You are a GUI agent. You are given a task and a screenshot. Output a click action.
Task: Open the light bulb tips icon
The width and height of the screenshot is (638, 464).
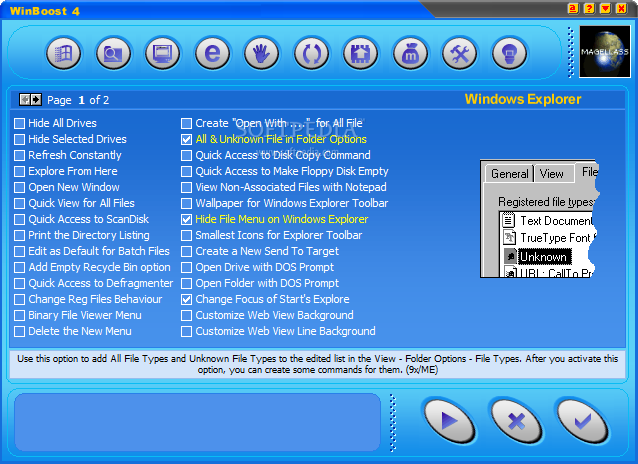pyautogui.click(x=509, y=53)
